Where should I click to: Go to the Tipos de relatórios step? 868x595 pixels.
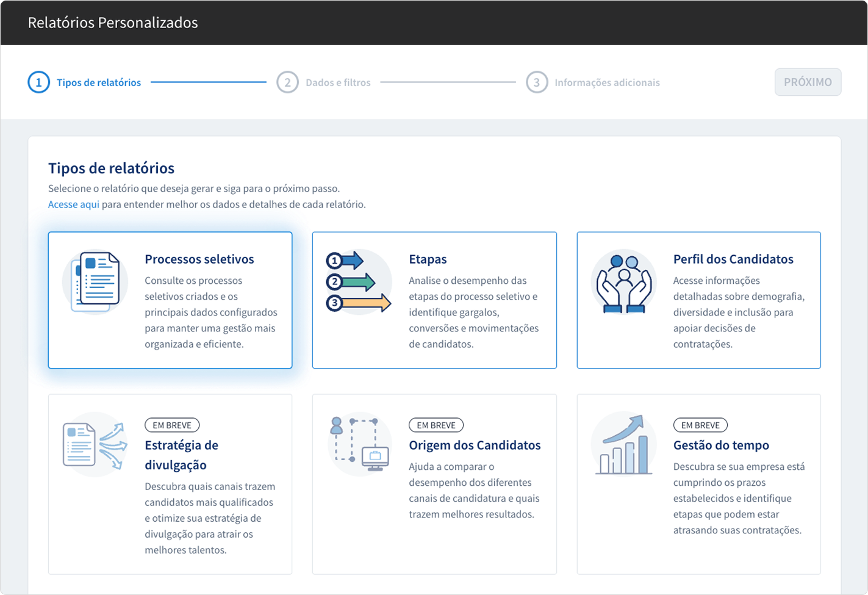tap(99, 82)
